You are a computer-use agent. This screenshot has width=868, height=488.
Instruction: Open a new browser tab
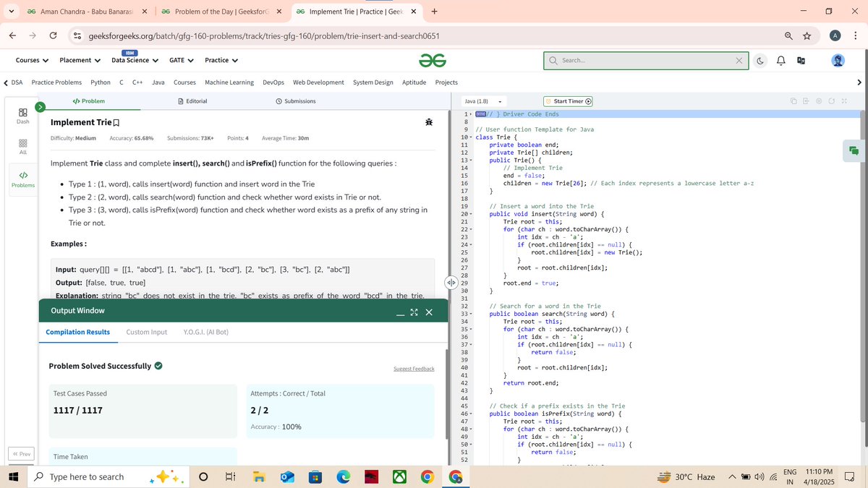434,12
